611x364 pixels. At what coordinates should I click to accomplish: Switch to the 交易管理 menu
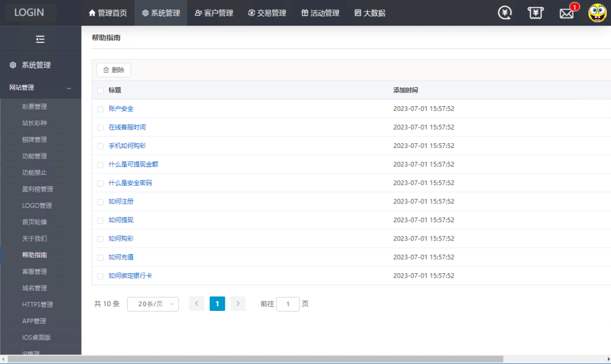pyautogui.click(x=267, y=12)
